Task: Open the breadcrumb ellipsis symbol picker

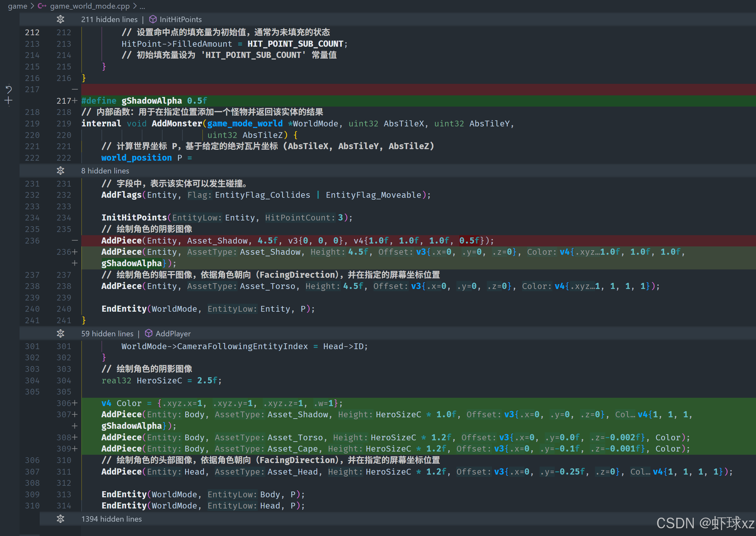Action: (x=142, y=6)
